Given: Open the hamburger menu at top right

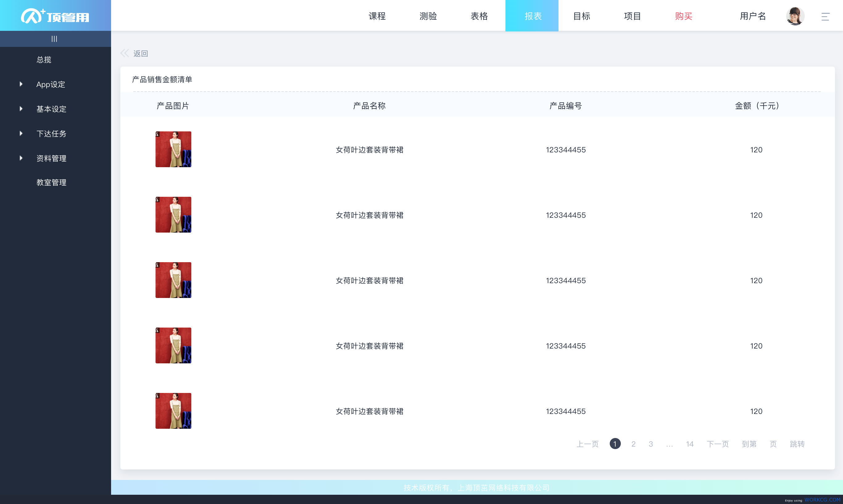Looking at the screenshot, I should pos(825,16).
